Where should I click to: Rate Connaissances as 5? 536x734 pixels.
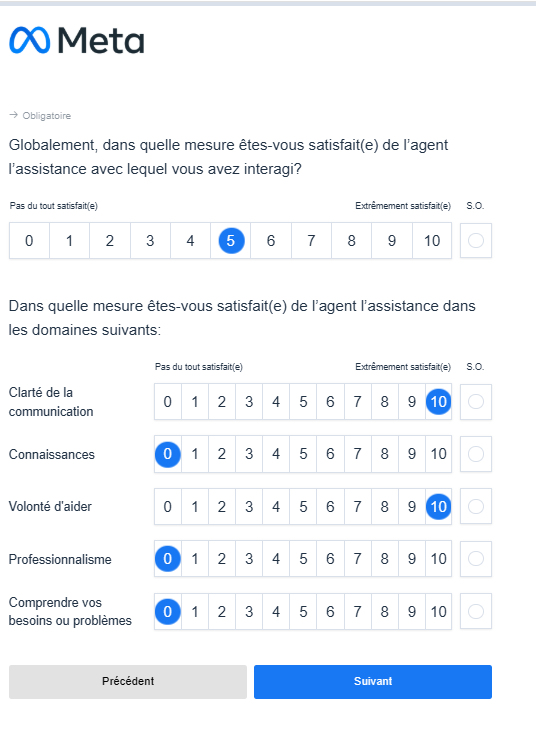303,454
